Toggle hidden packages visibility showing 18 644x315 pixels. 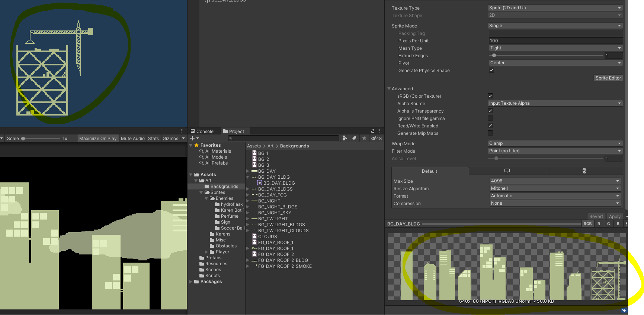377,138
